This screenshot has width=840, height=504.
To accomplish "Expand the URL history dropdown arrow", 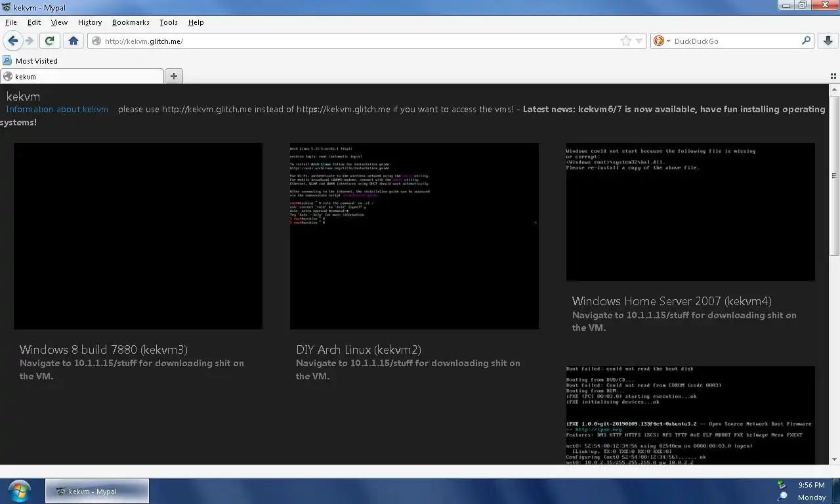I will (x=639, y=41).
